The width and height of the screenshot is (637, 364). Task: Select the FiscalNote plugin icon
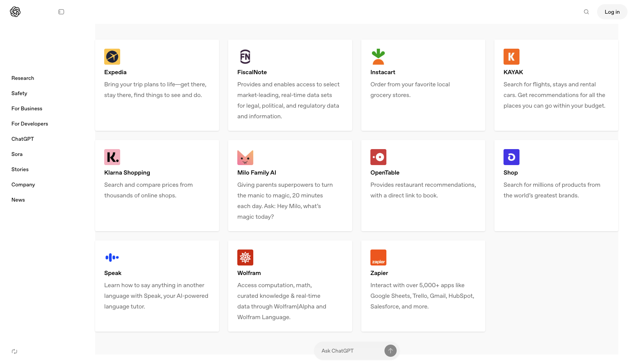pyautogui.click(x=245, y=56)
